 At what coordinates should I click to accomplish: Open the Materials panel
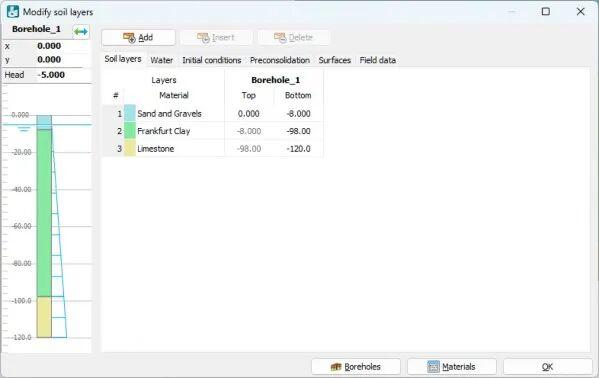point(452,367)
